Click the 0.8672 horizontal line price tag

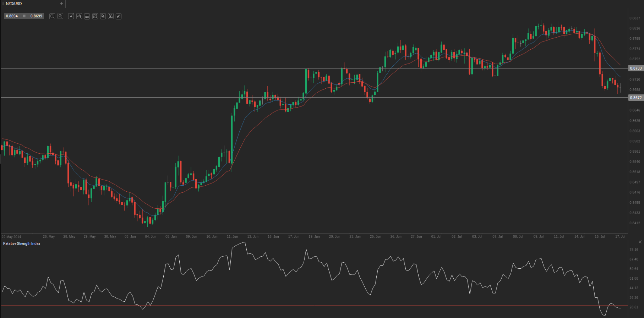click(x=636, y=98)
